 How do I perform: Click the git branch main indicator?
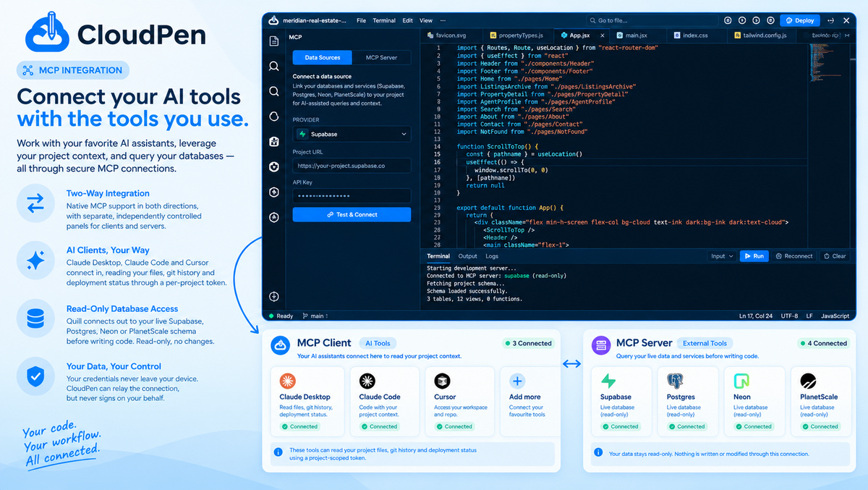(x=315, y=316)
